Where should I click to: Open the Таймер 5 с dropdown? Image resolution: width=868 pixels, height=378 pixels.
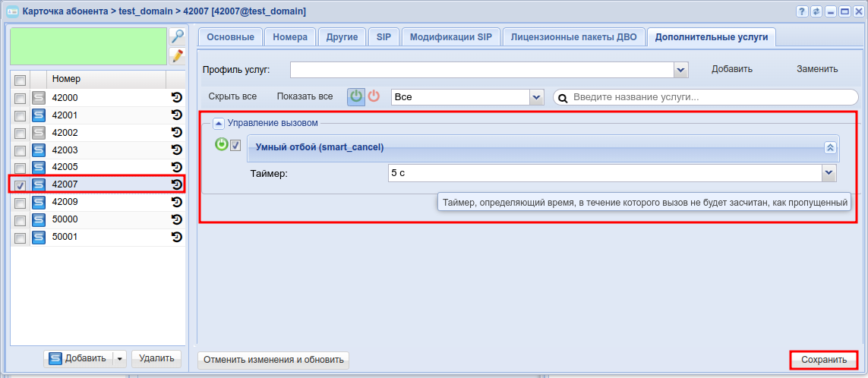(x=829, y=173)
